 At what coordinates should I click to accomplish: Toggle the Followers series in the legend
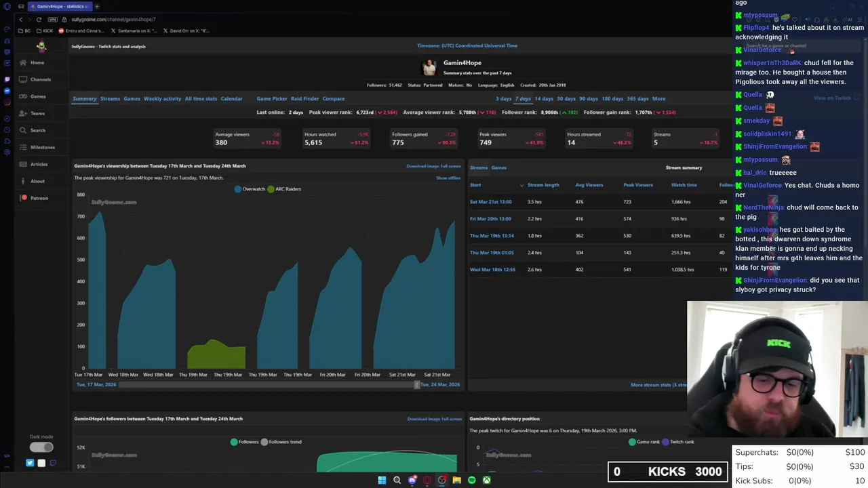pos(244,442)
